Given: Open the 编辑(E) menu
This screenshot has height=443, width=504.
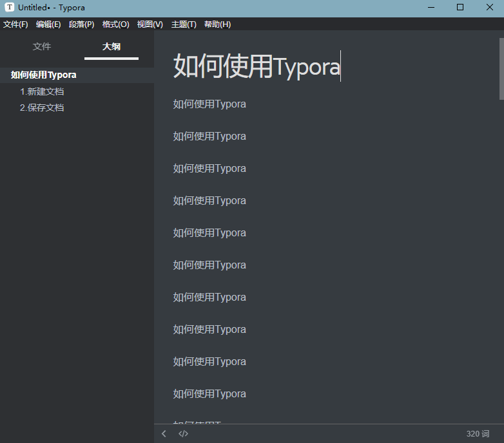Looking at the screenshot, I should [48, 24].
